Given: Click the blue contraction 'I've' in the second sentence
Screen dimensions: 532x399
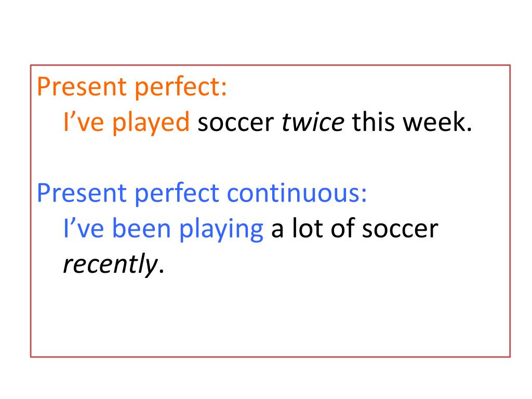Looking at the screenshot, I should point(84,229).
